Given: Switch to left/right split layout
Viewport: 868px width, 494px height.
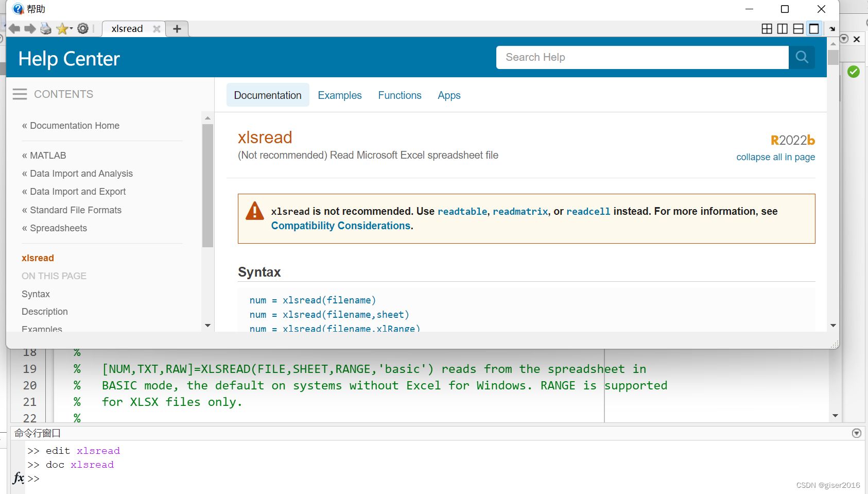Looking at the screenshot, I should pos(783,29).
